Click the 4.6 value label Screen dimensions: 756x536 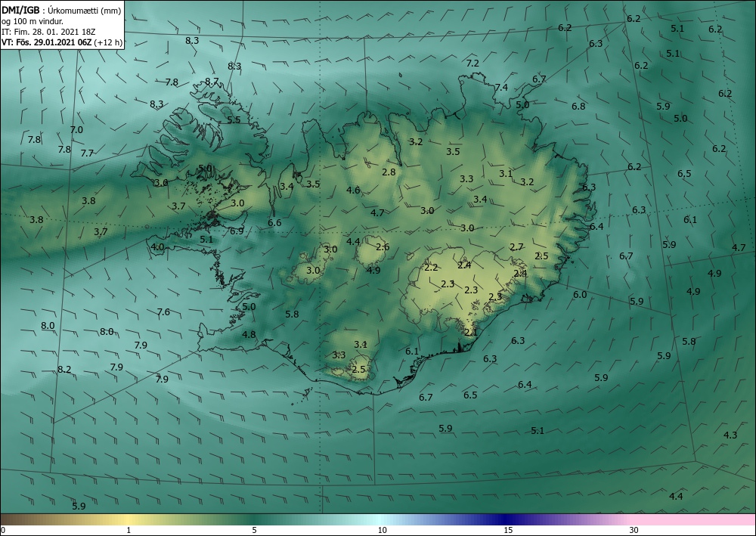353,190
